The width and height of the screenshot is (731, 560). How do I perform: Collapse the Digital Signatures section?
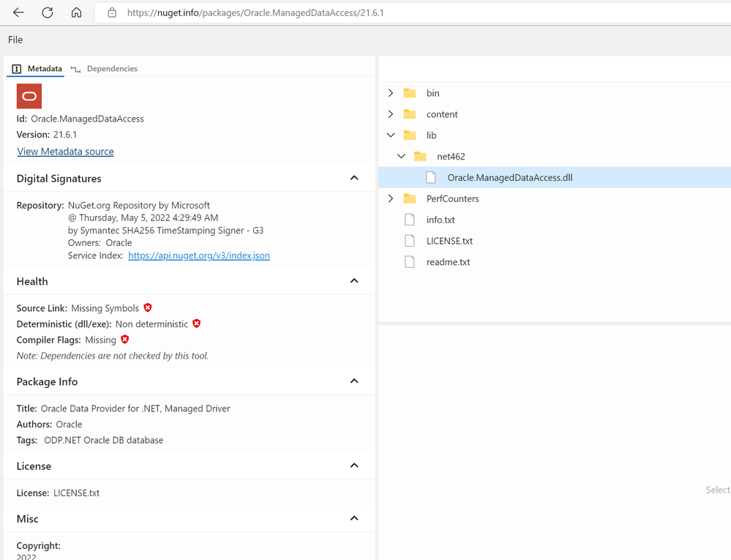click(354, 179)
